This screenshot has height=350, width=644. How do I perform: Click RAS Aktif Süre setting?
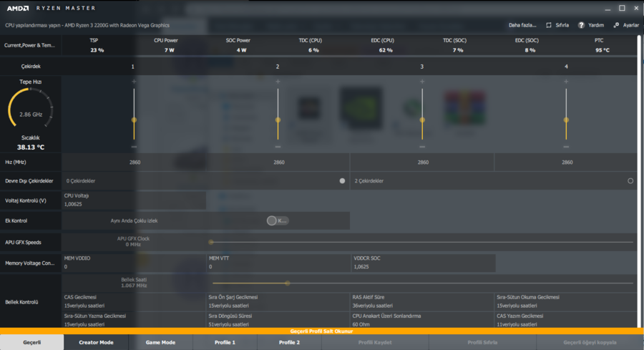click(421, 301)
